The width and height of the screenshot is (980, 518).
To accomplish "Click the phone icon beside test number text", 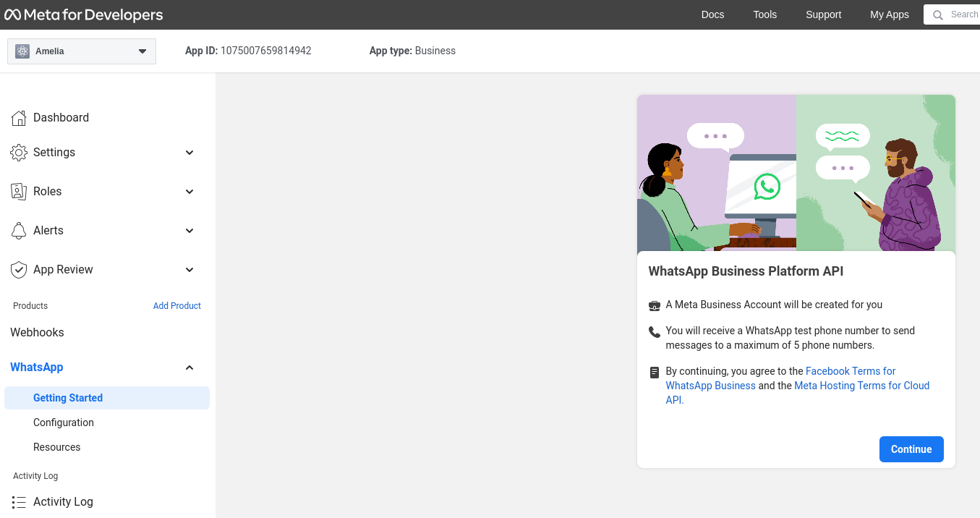I will click(655, 331).
